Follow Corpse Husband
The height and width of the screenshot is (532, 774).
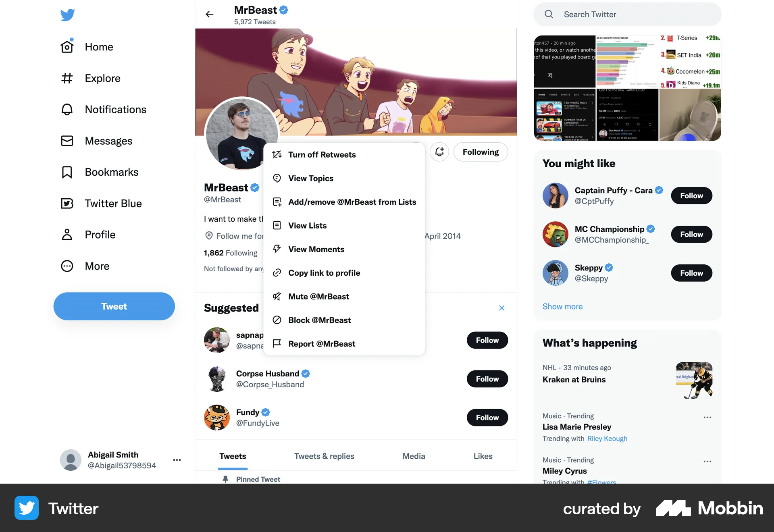click(487, 379)
